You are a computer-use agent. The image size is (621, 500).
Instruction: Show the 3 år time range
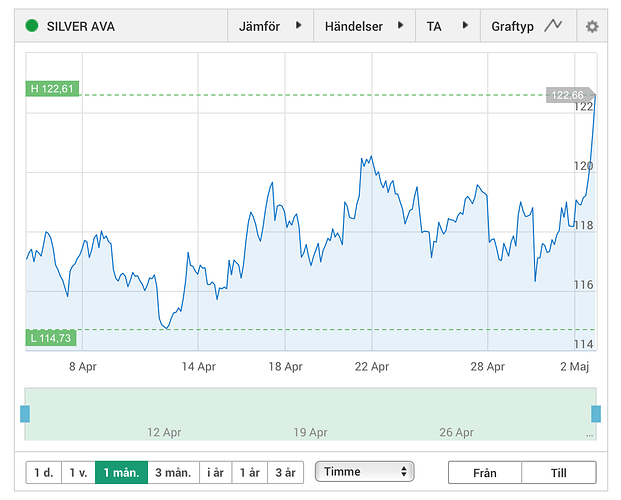[284, 472]
